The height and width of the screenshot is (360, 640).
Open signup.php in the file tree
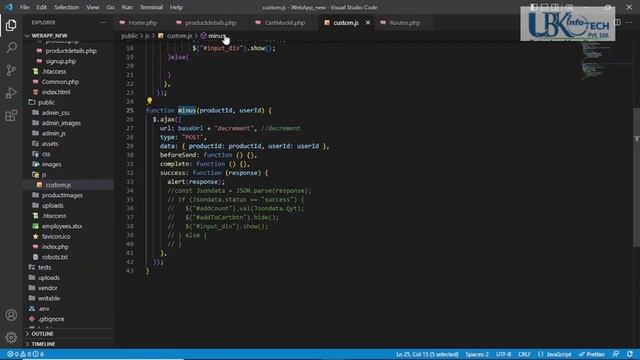(x=60, y=61)
